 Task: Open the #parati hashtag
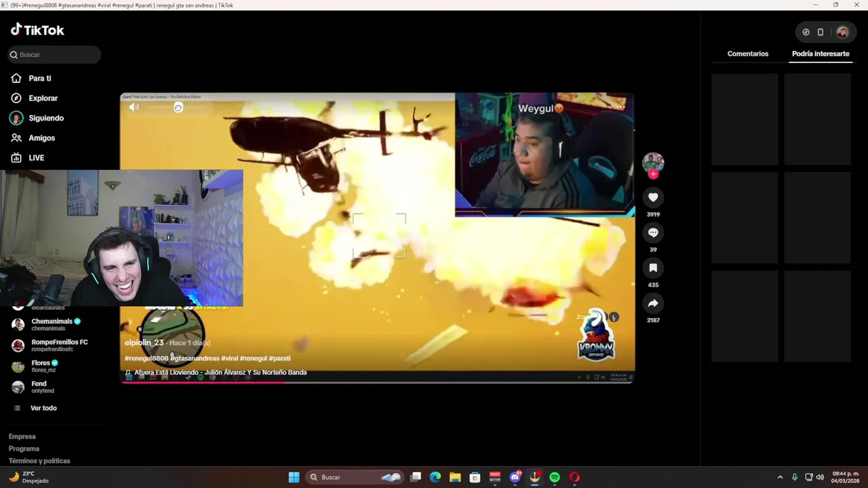click(279, 359)
